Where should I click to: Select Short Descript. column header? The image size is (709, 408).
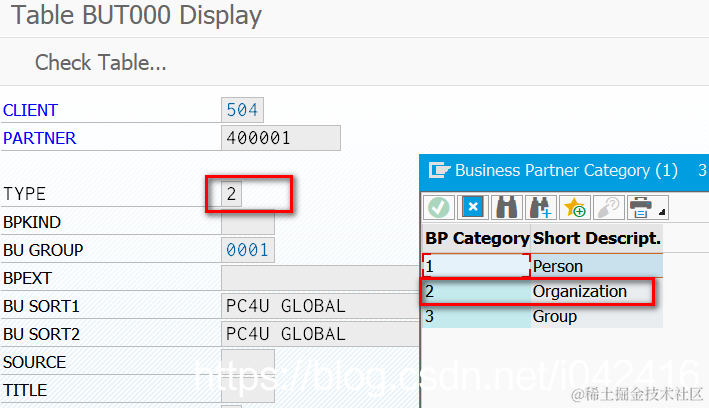point(597,238)
